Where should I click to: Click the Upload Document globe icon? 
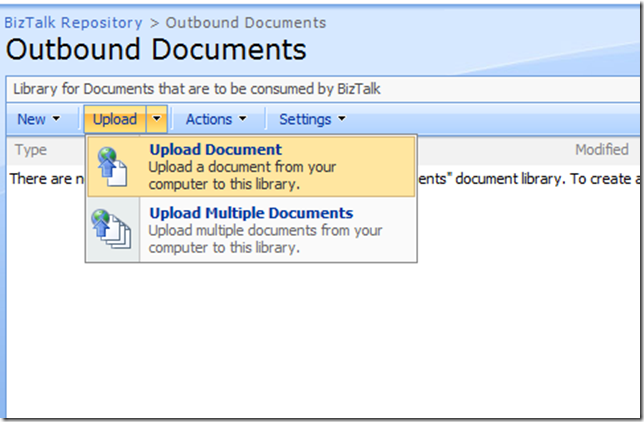(x=112, y=167)
